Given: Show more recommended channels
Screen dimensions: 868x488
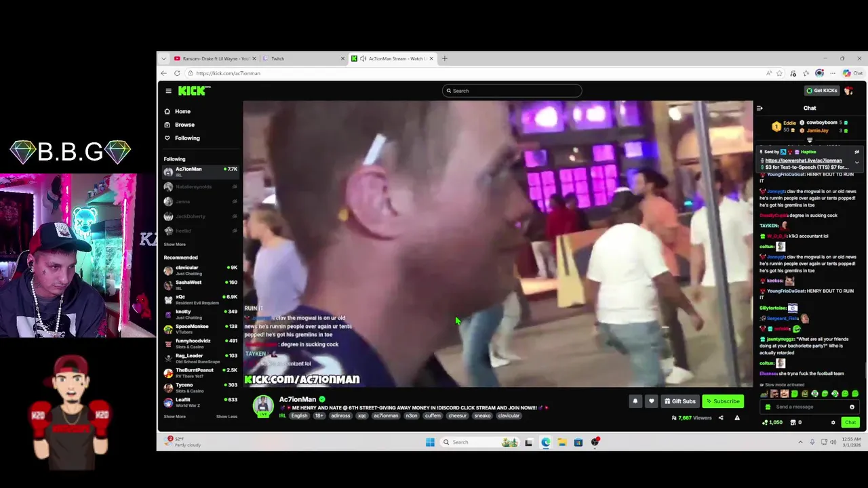Looking at the screenshot, I should (174, 417).
